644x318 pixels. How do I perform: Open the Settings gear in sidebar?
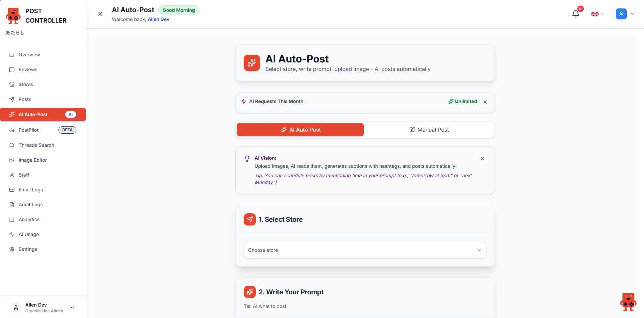click(x=28, y=249)
